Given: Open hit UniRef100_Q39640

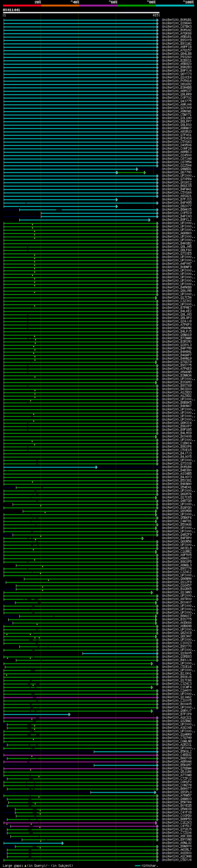Looking at the screenshot, I should coord(176,23).
